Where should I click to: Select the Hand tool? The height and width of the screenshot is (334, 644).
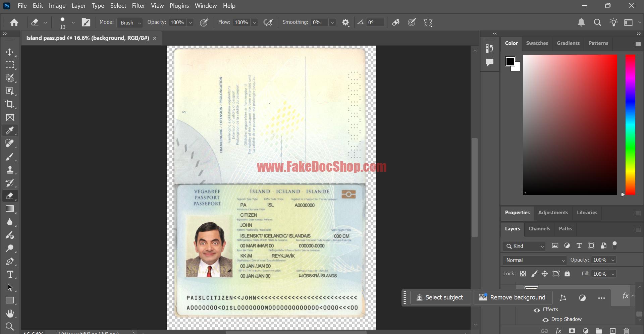[x=10, y=314]
